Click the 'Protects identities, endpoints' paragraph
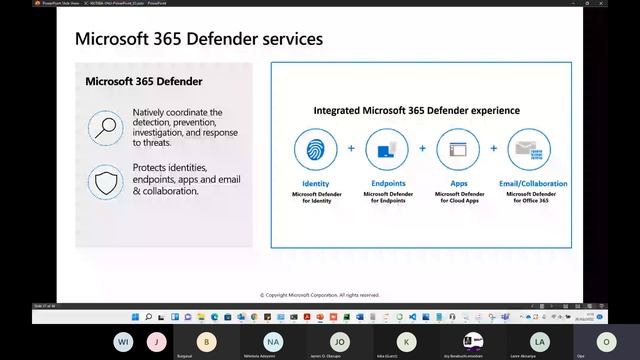The width and height of the screenshot is (640, 360). pos(186,179)
